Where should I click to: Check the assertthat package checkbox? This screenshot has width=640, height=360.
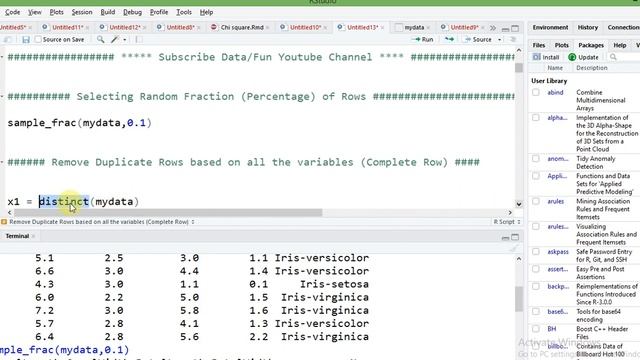point(536,269)
